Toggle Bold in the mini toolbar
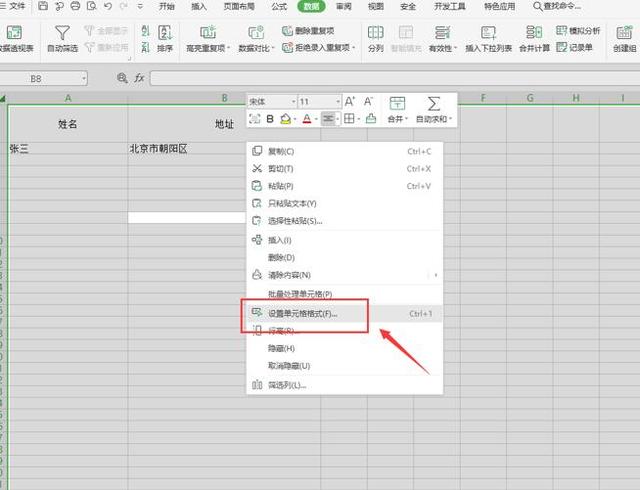Screen dimensions: 640x490 tap(270, 119)
